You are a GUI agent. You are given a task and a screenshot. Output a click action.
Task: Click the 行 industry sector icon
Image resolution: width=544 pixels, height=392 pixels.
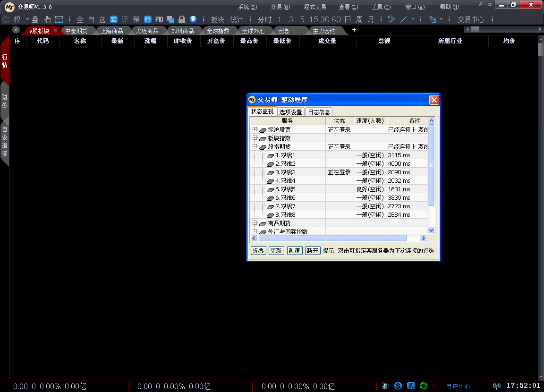(148, 19)
